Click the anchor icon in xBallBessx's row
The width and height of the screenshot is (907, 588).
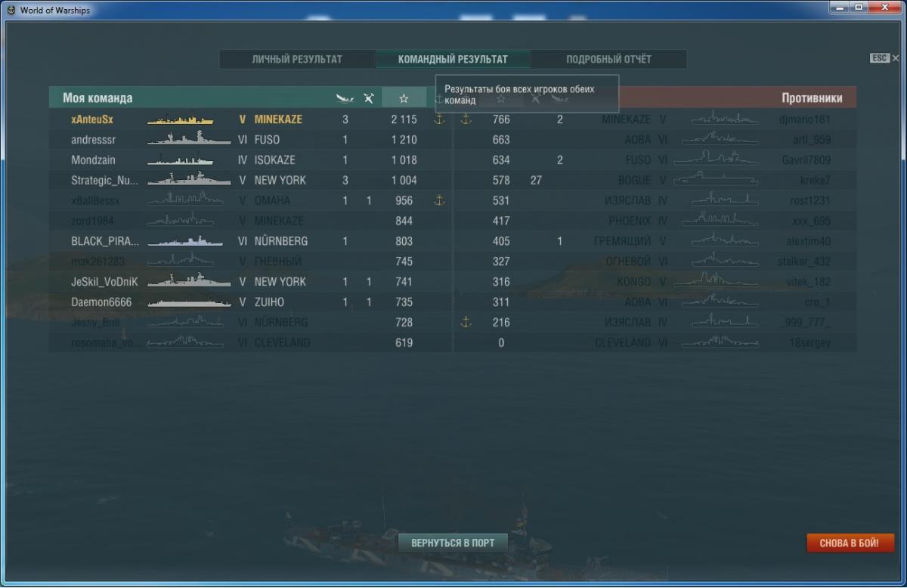pos(439,200)
